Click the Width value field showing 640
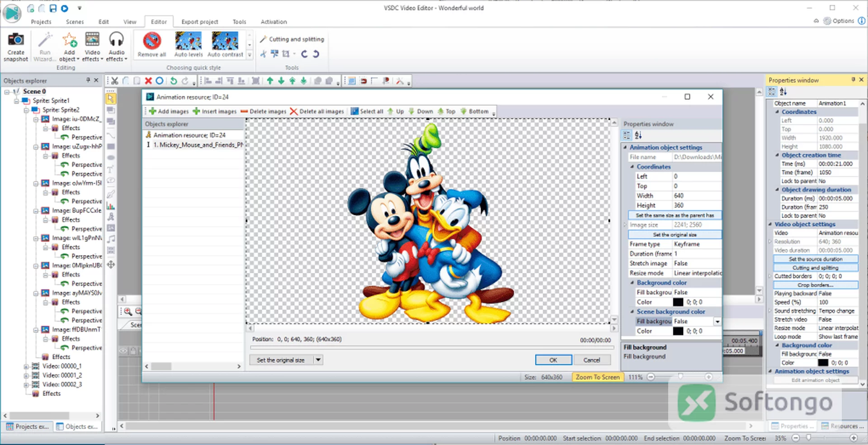 pyautogui.click(x=697, y=196)
